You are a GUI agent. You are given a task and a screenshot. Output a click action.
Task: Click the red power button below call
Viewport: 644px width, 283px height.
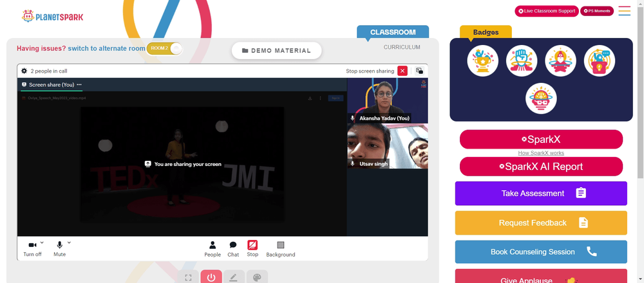coord(211,277)
